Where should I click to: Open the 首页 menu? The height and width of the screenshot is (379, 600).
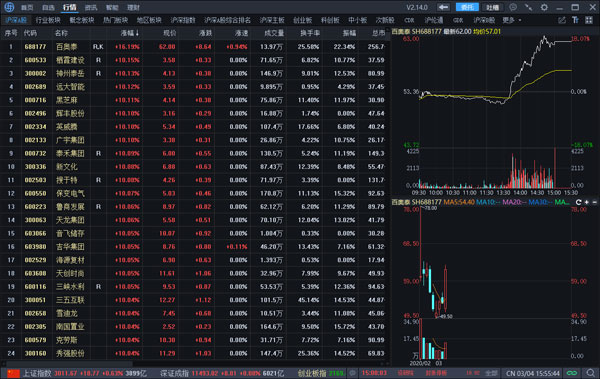pyautogui.click(x=27, y=7)
